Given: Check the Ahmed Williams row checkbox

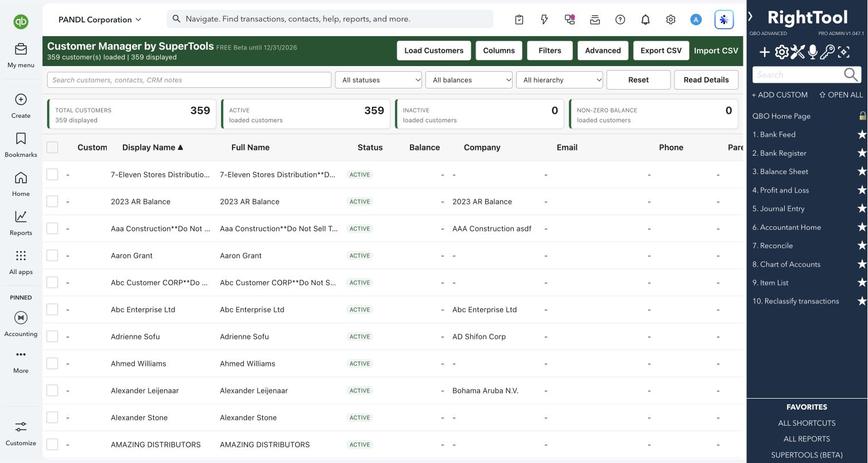Looking at the screenshot, I should coord(52,364).
